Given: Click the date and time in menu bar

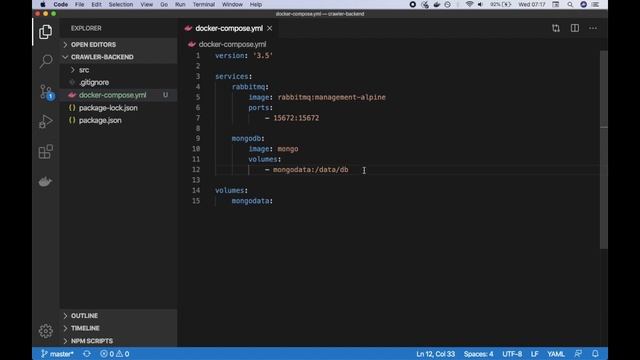Looking at the screenshot, I should pos(532,4).
